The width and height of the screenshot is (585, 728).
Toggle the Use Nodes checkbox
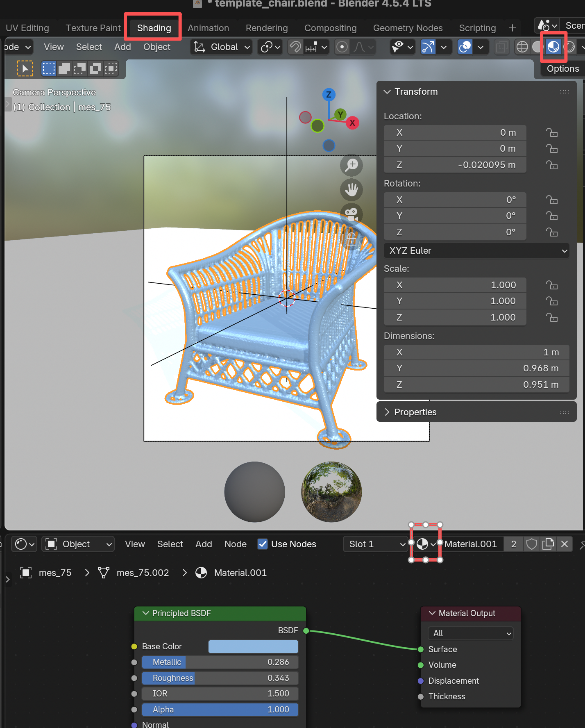coord(263,544)
